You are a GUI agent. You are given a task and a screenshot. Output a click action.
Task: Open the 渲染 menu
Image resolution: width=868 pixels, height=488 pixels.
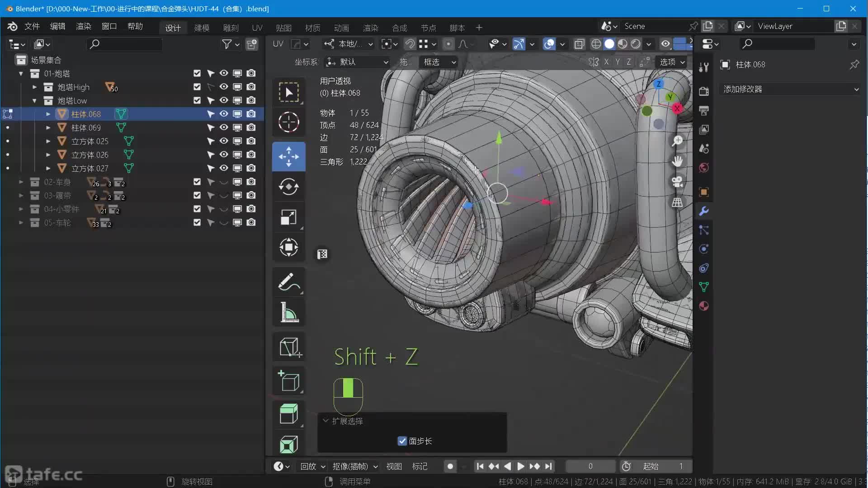83,26
